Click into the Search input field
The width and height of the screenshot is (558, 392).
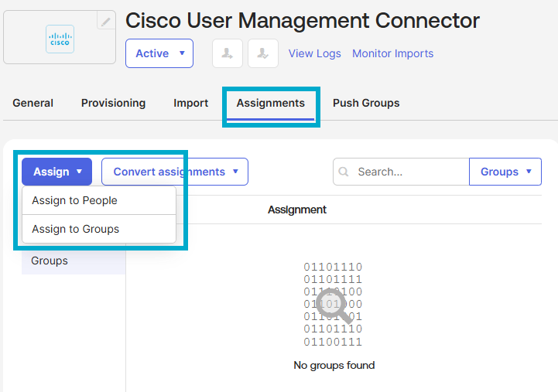[x=401, y=172]
